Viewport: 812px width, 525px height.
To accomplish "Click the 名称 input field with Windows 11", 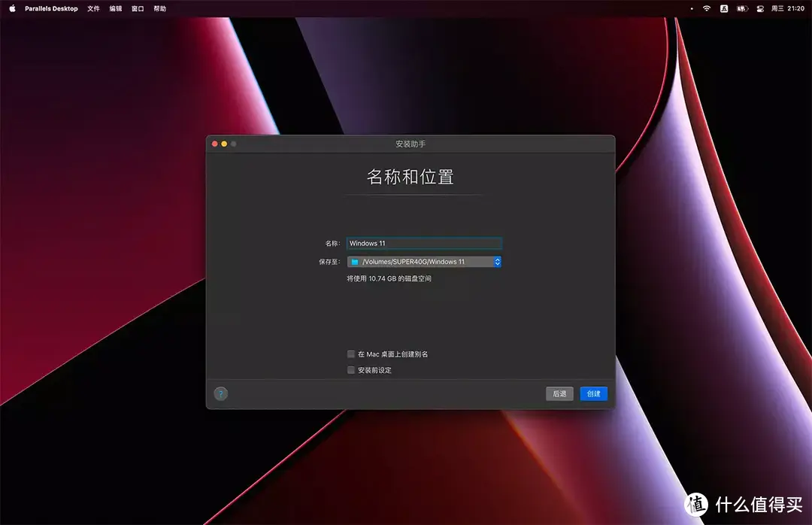I will tap(424, 243).
